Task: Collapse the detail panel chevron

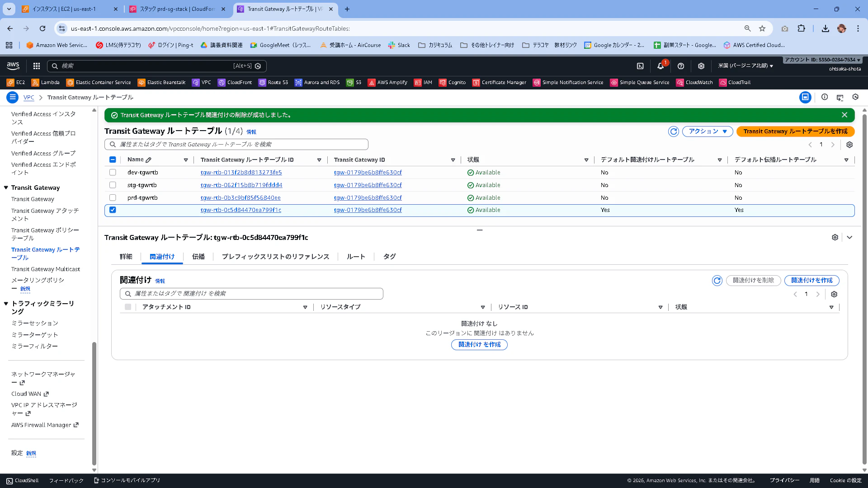Action: (x=849, y=238)
